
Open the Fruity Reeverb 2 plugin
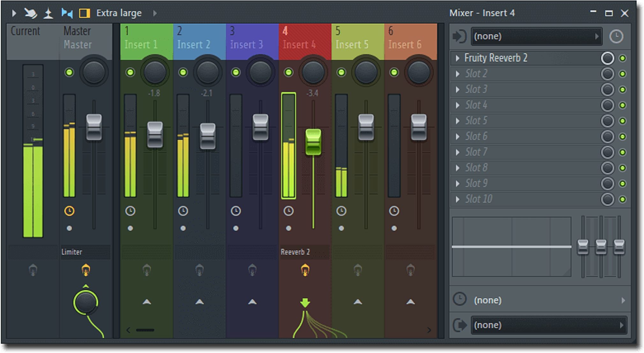496,58
